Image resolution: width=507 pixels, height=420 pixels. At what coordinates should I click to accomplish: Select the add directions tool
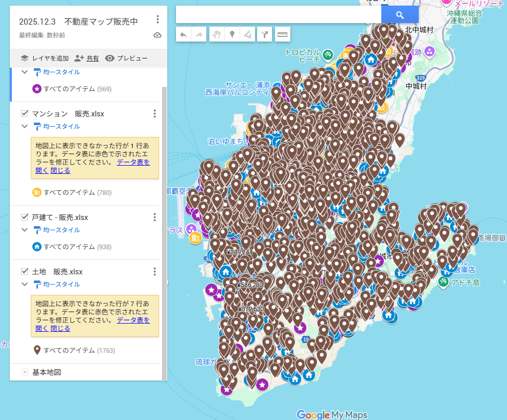[265, 35]
